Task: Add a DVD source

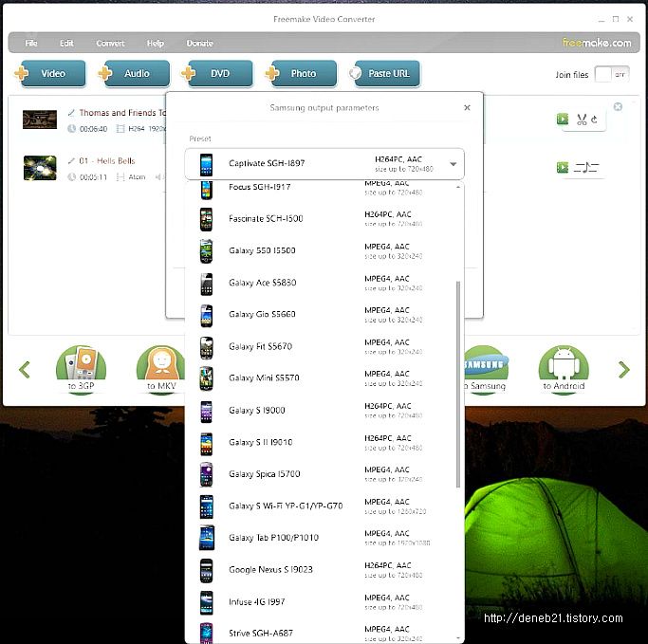Action: click(x=217, y=74)
